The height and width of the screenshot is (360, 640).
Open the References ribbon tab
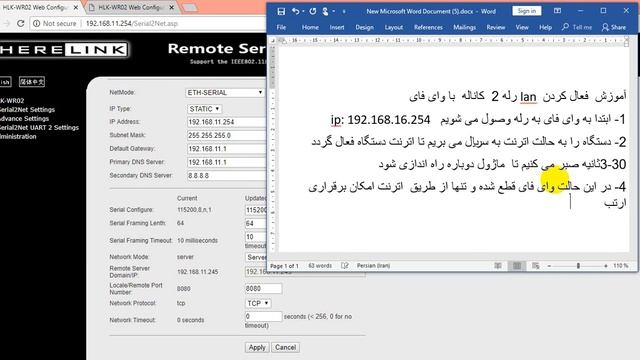(x=428, y=27)
